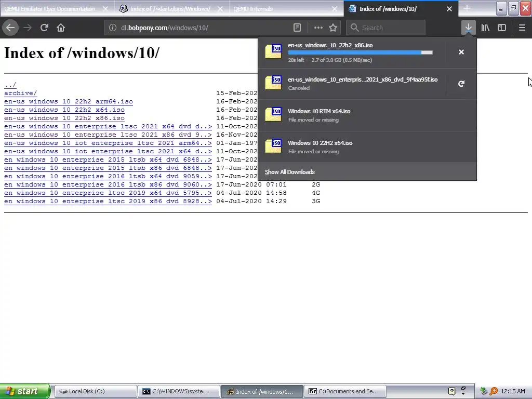Cancel the en-us_windows_10_22h2_x86.iso download
Viewport: 532px width, 399px height.
(x=461, y=52)
